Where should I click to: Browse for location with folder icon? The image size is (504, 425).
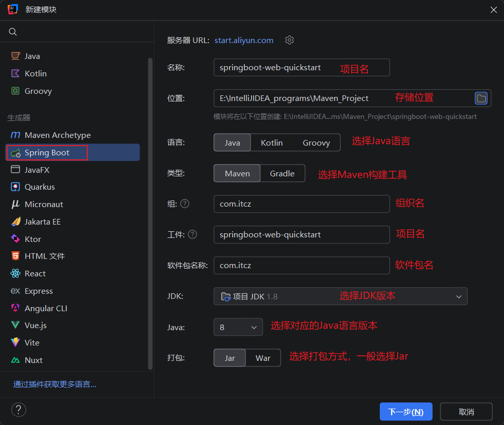(481, 98)
